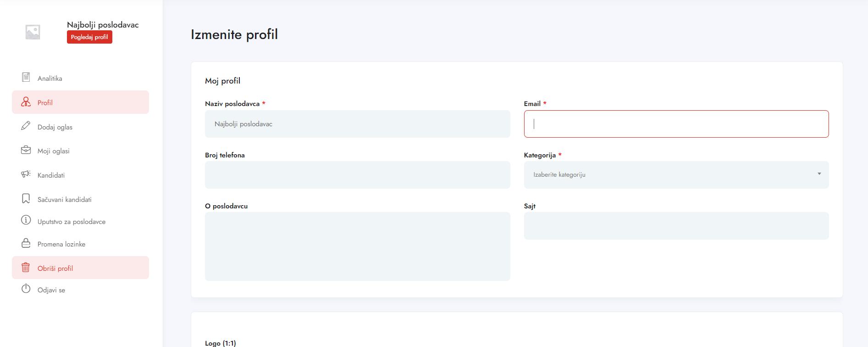
Task: Click the employer logo placeholder thumbnail
Action: (33, 32)
